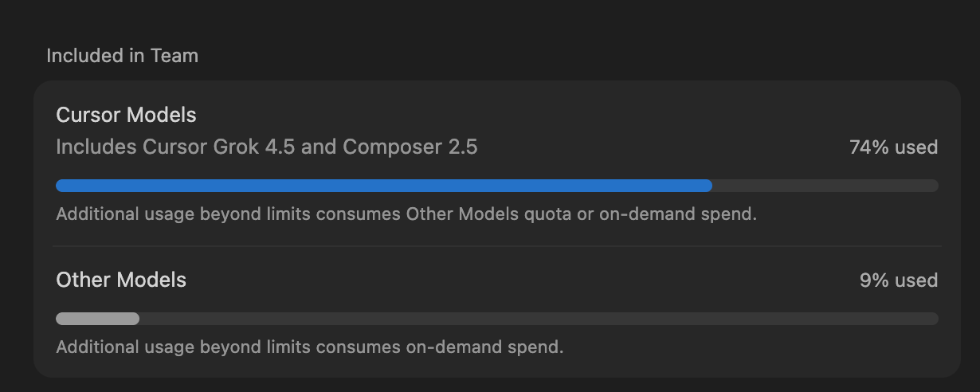This screenshot has height=392, width=980.
Task: Click the unfilled part of Cursor Models bar
Action: (825, 186)
